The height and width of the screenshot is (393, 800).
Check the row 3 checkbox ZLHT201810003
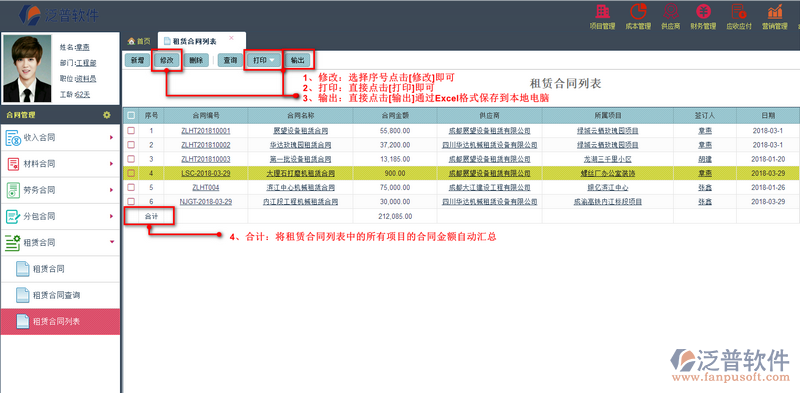point(131,159)
